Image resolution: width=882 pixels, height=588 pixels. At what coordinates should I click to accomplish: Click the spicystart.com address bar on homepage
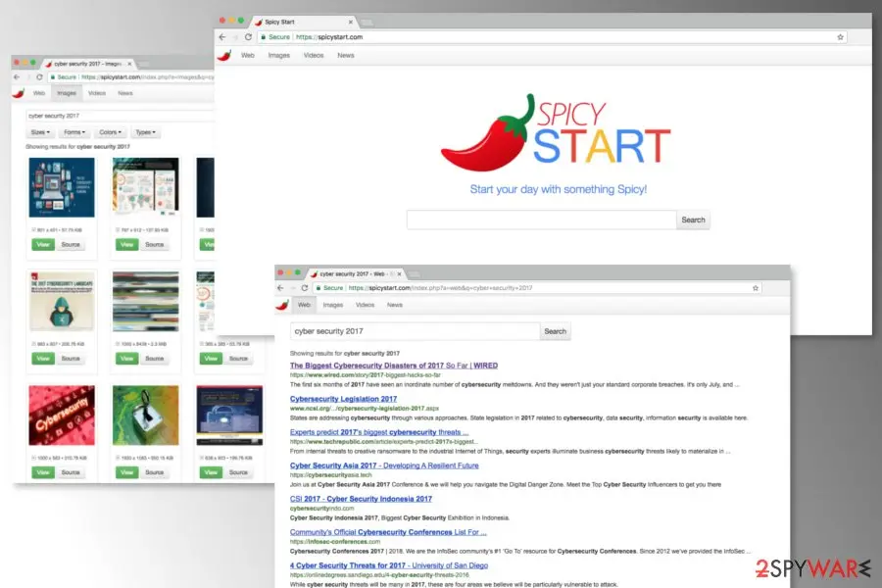pos(553,37)
